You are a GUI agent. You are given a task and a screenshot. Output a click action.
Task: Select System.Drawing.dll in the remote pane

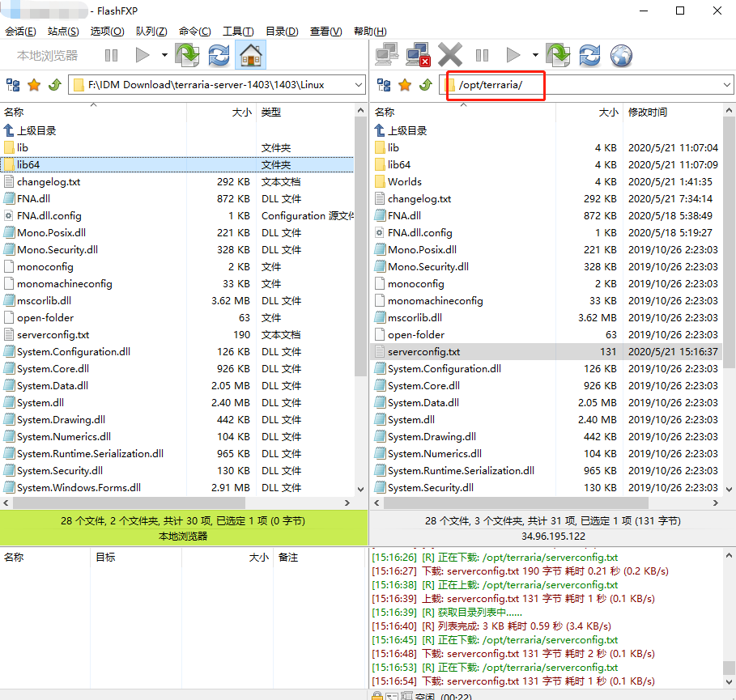click(547, 437)
